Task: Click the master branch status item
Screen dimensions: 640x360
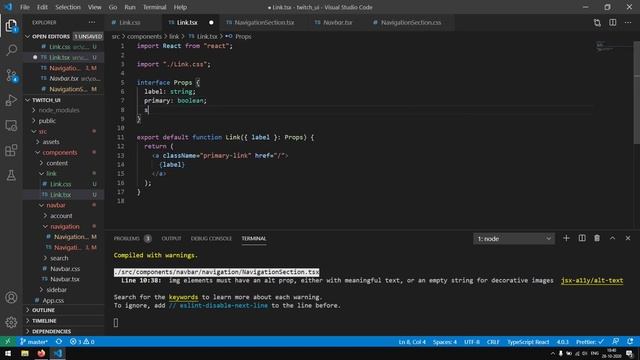Action: [x=34, y=342]
